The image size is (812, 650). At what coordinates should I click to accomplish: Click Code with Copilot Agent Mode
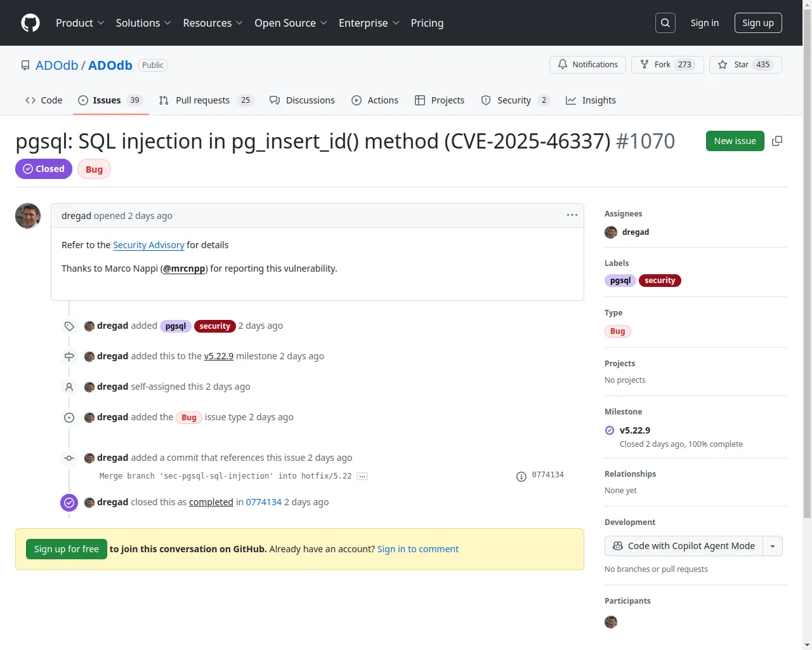[x=684, y=546]
